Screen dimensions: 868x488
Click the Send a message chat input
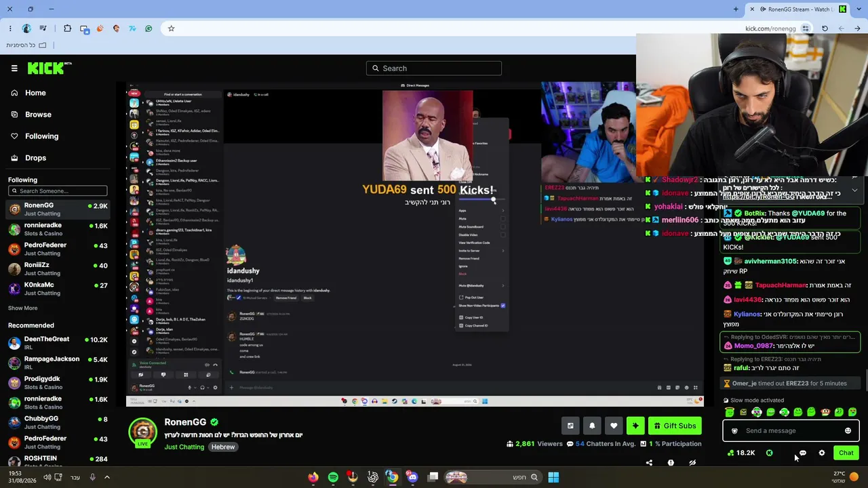(x=791, y=430)
